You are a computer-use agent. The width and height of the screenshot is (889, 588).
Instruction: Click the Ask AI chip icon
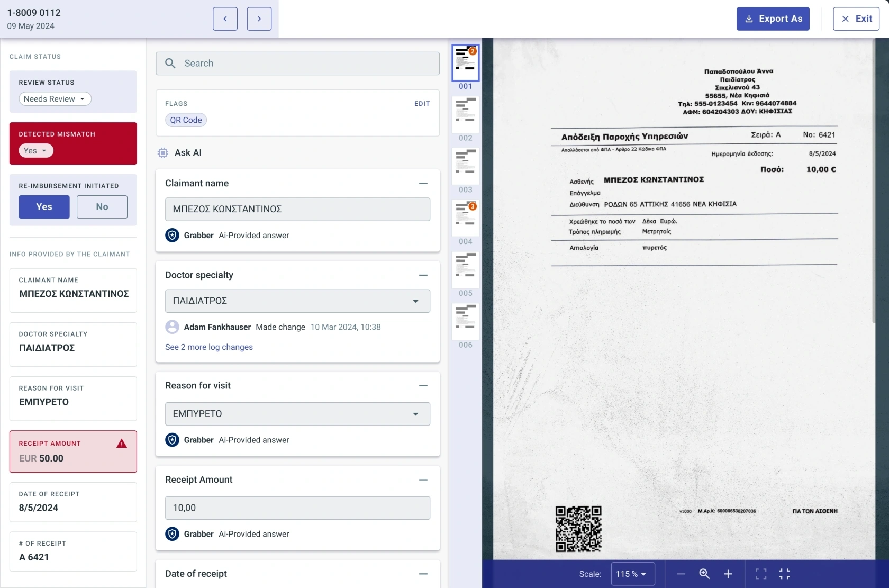tap(163, 153)
